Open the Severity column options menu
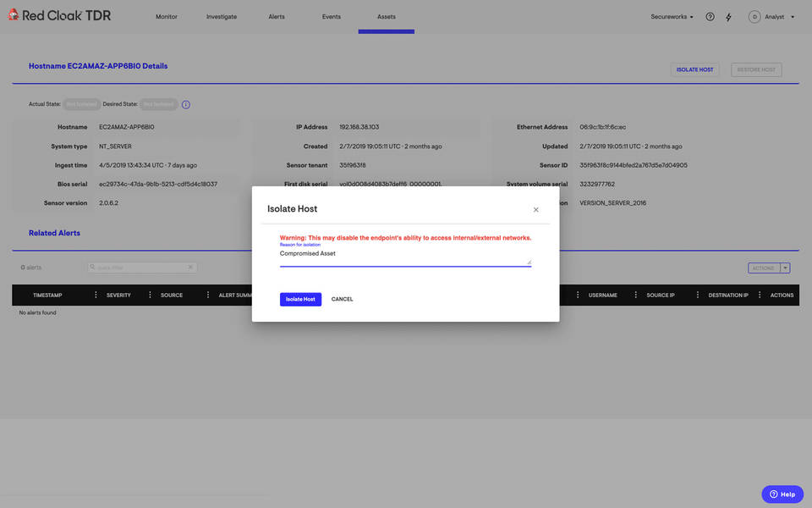Image resolution: width=812 pixels, height=508 pixels. point(150,295)
